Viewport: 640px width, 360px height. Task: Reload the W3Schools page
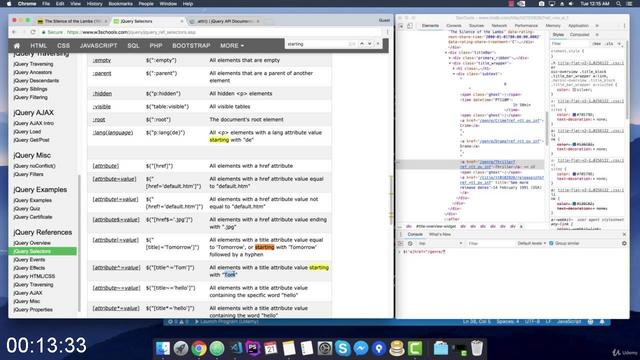pyautogui.click(x=33, y=32)
